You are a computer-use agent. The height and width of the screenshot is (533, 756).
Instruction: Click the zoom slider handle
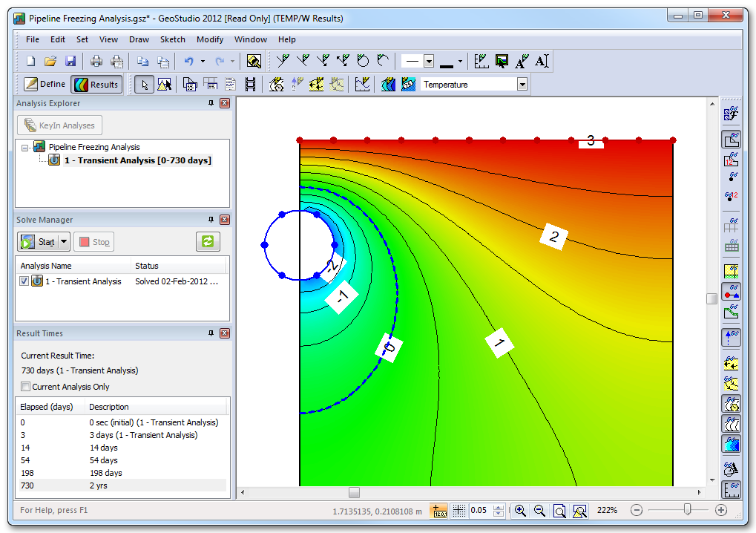(x=687, y=509)
